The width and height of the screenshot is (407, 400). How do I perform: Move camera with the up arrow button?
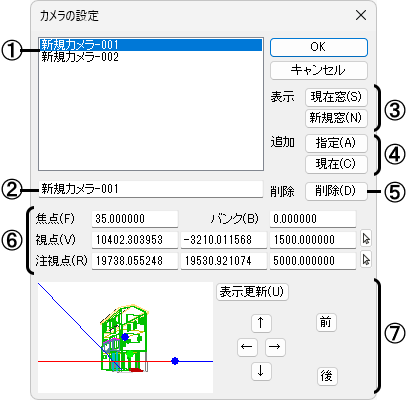(x=261, y=323)
